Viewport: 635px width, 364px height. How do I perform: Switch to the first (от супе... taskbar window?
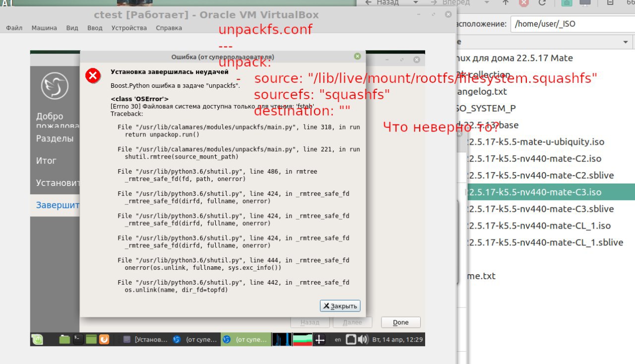(x=195, y=340)
